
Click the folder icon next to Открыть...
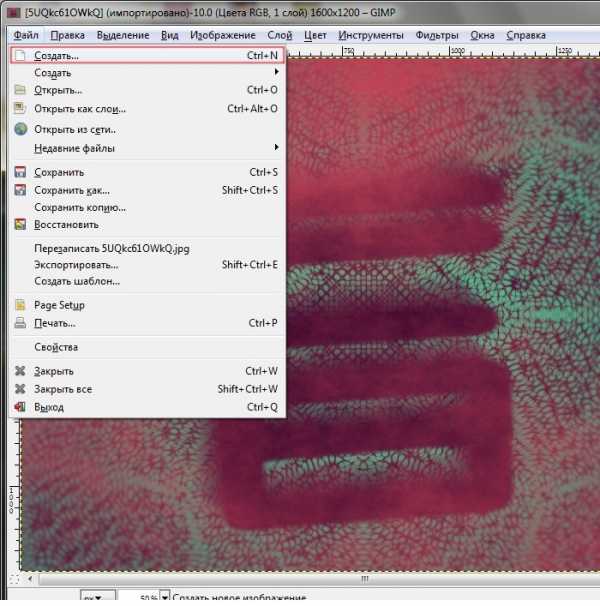(20, 90)
